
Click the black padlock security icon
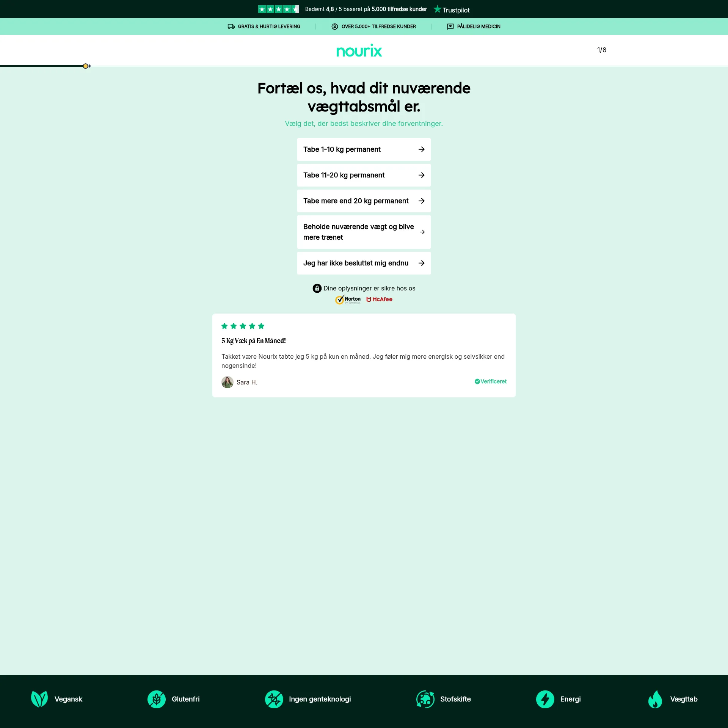pos(317,288)
